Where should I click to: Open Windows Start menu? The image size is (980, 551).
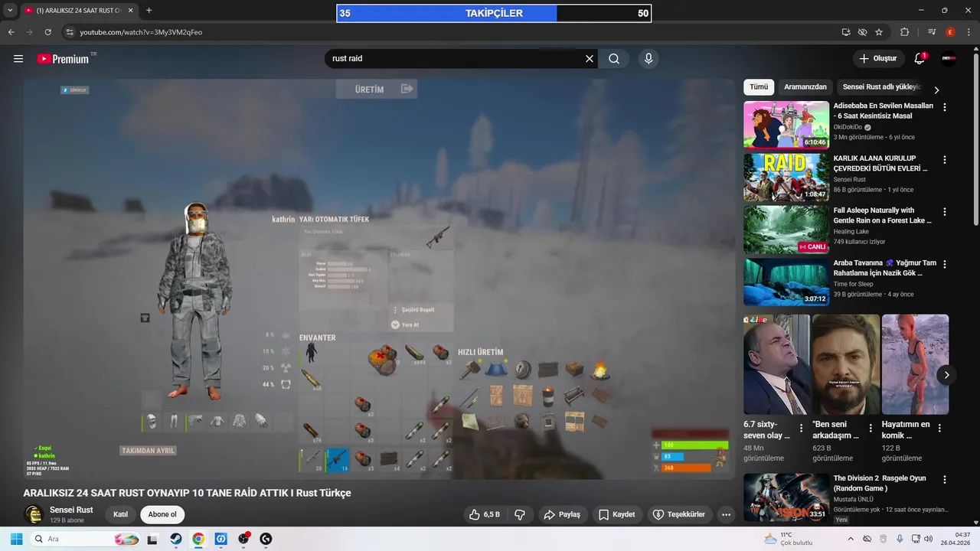[16, 539]
